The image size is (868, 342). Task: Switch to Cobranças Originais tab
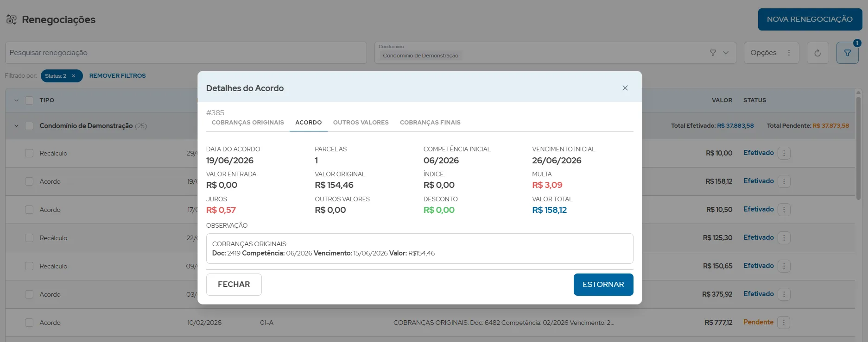point(247,123)
